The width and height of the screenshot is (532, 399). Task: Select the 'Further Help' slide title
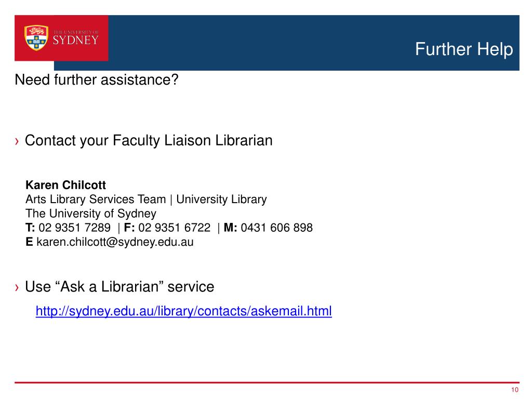(464, 49)
